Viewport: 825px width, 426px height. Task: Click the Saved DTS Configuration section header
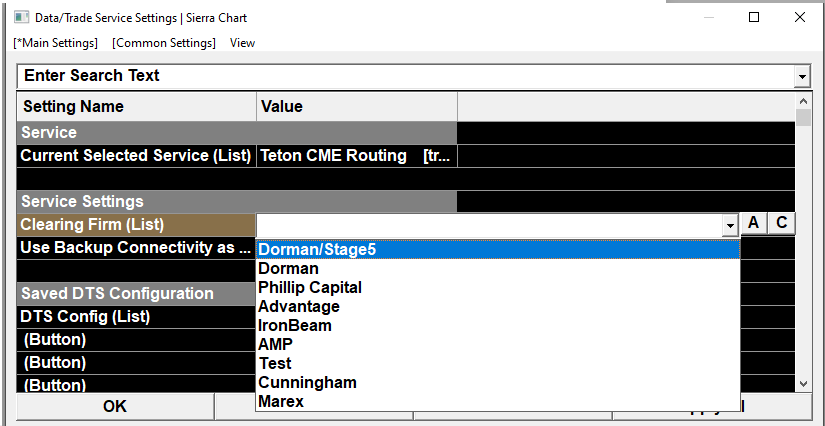click(137, 293)
